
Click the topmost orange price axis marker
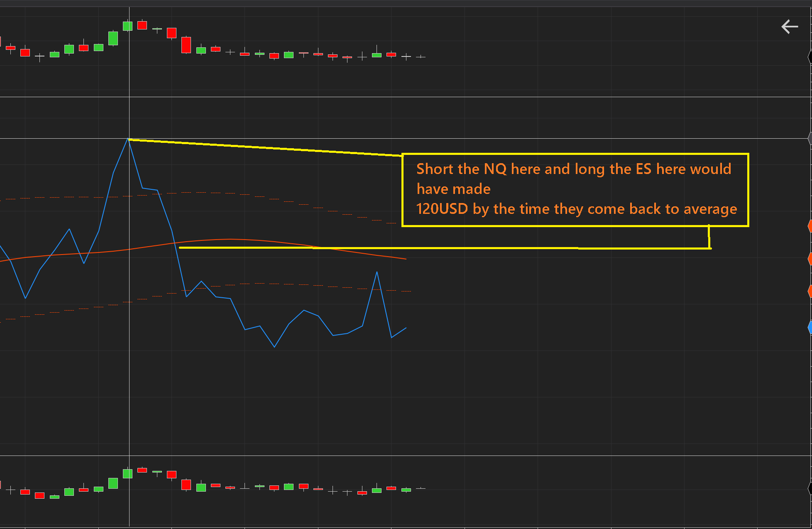click(x=810, y=226)
